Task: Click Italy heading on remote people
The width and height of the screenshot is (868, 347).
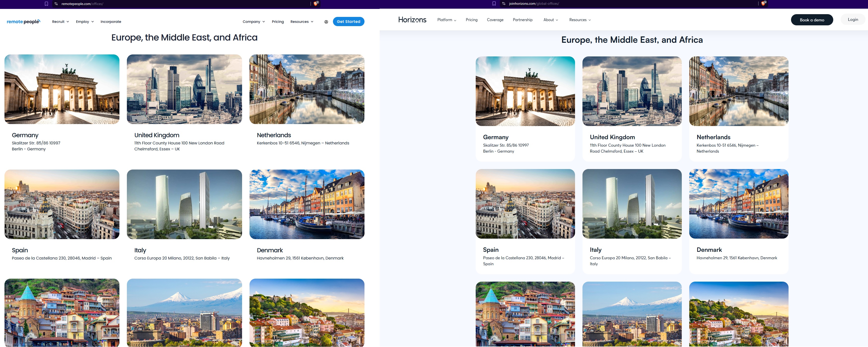Action: coord(140,250)
